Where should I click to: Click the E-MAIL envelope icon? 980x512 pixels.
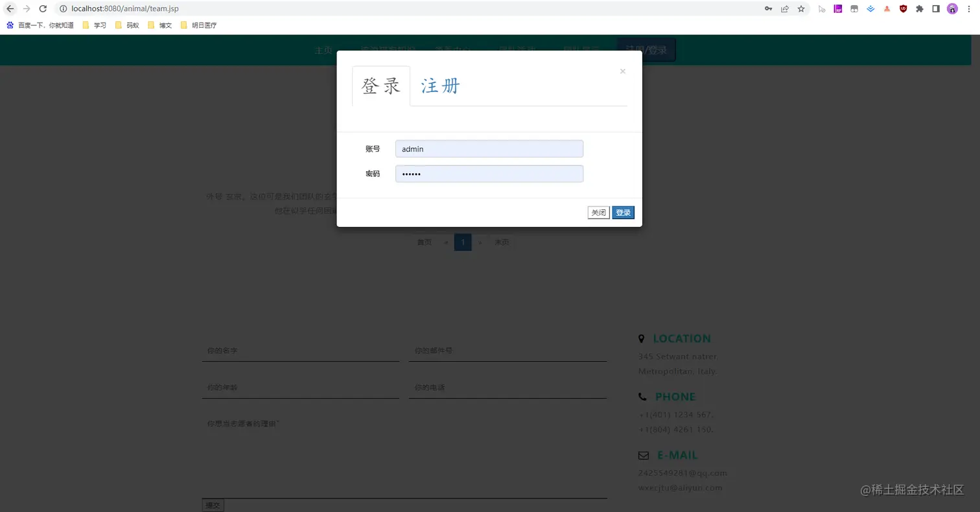[644, 456]
